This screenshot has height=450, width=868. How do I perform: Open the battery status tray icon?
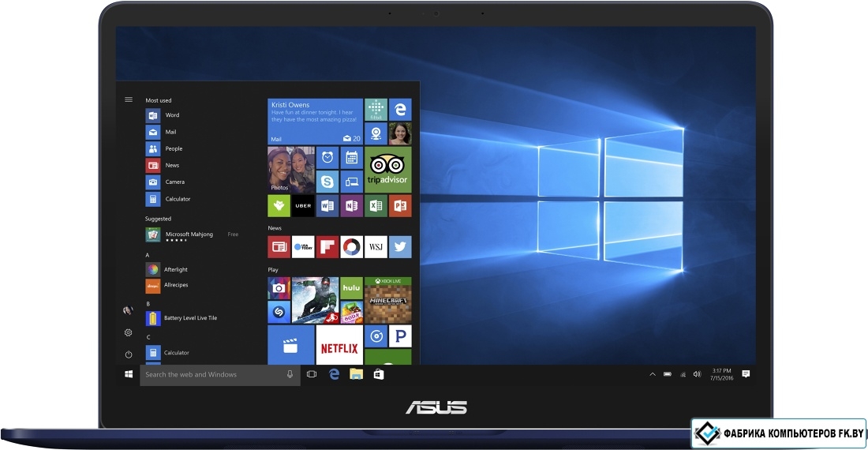coord(668,374)
